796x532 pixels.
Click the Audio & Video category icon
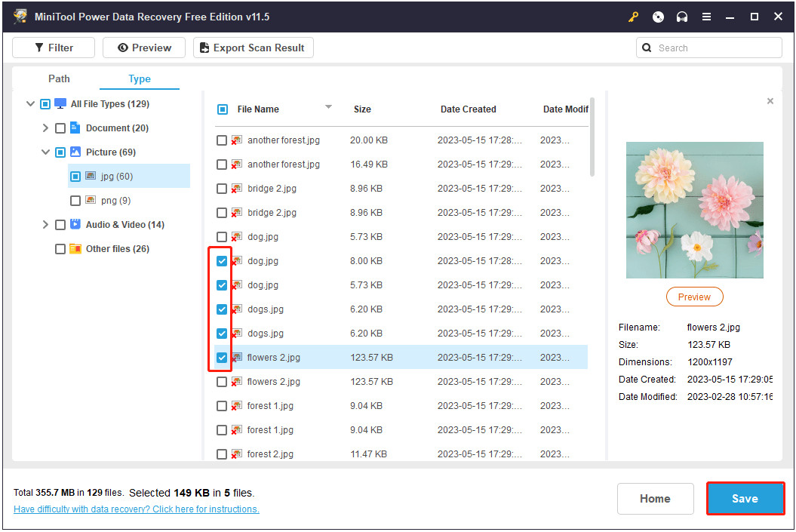click(x=75, y=224)
